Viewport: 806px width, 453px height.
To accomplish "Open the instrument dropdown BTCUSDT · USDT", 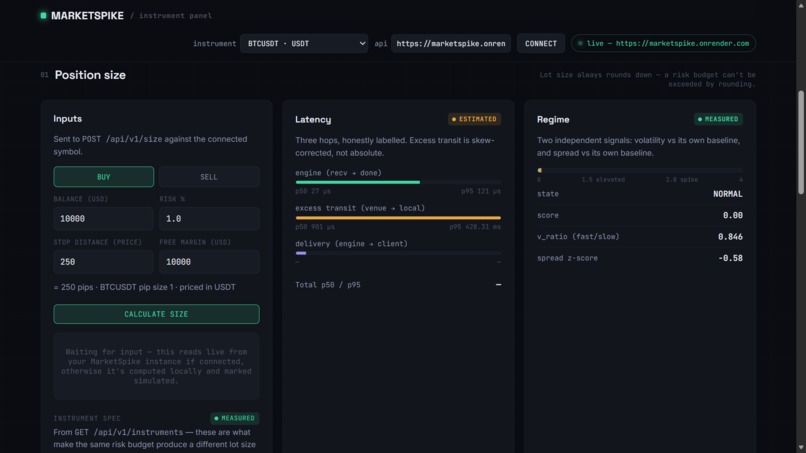I will click(304, 44).
